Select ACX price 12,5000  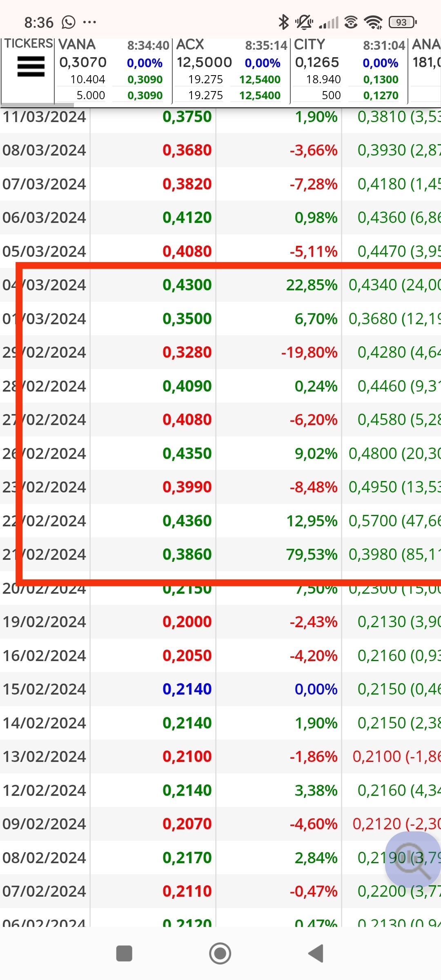[x=204, y=62]
